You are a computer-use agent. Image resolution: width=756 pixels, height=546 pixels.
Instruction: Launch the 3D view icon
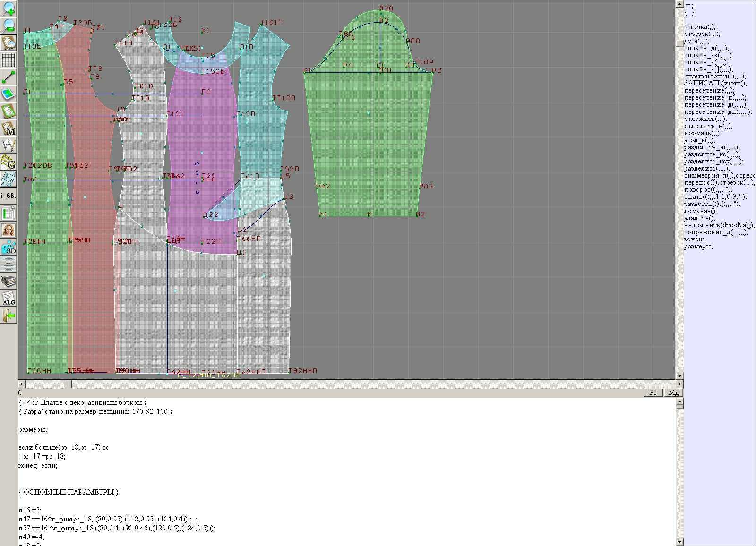(x=9, y=247)
